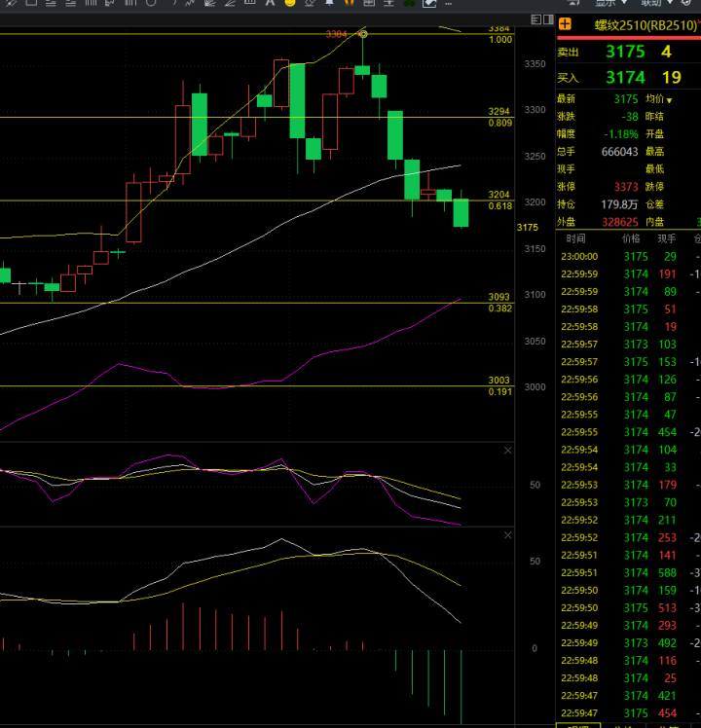Viewport: 701px width, 728px height.
Task: Click the 现手 column header
Action: tap(666, 237)
